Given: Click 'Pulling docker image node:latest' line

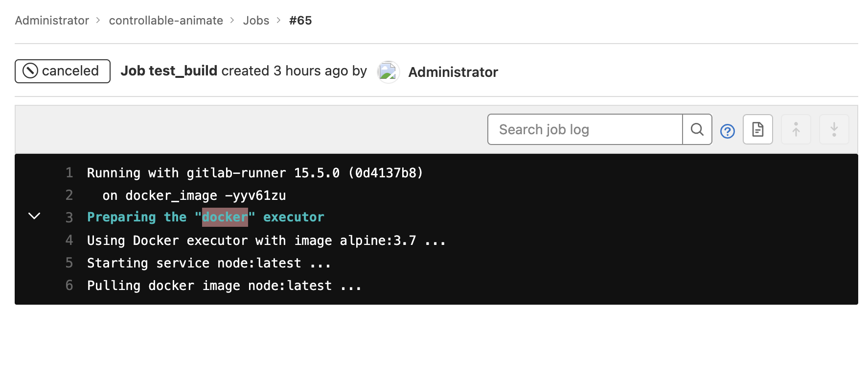Looking at the screenshot, I should click(224, 286).
